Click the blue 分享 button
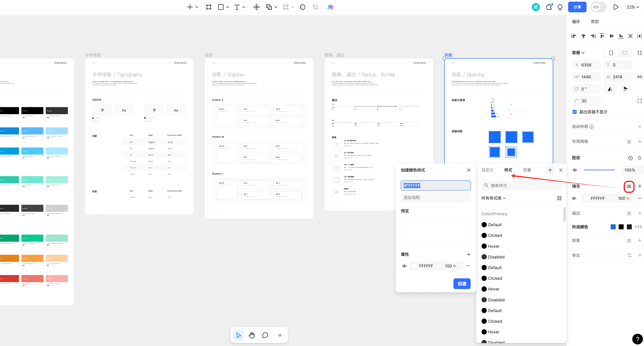644x346 pixels. [x=577, y=7]
